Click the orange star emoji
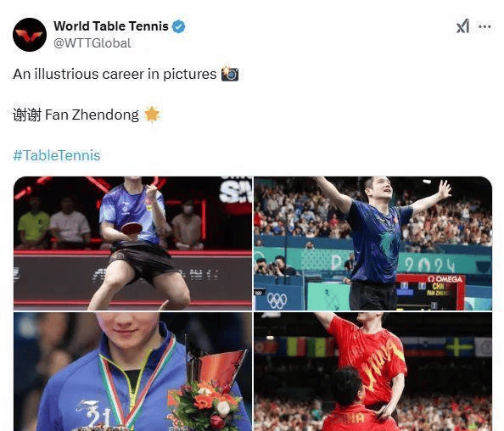This screenshot has width=504, height=431. (152, 114)
